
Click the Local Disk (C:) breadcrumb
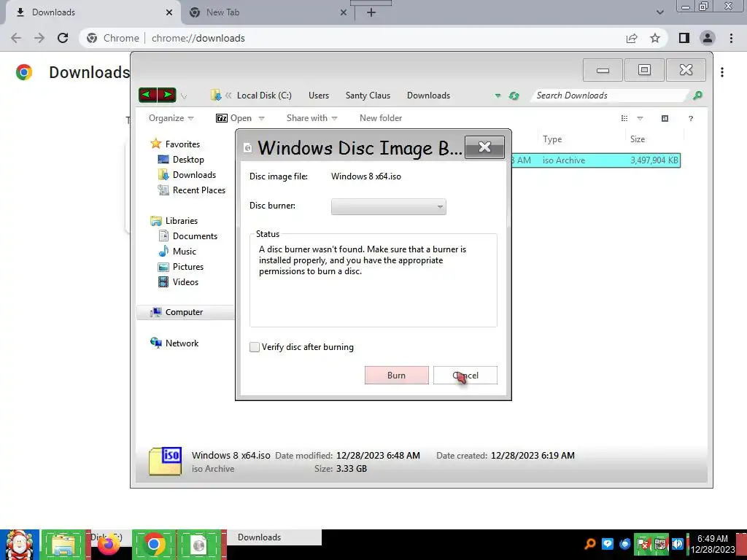[264, 96]
